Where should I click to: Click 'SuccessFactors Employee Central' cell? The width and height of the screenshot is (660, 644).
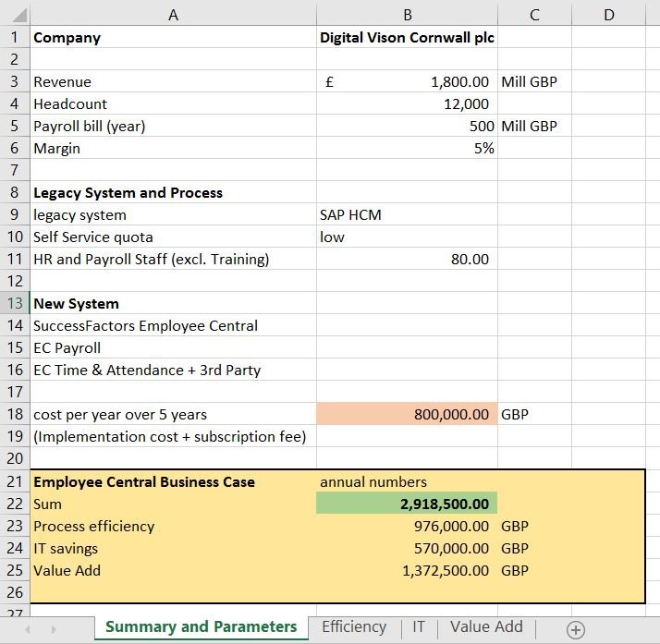[173, 325]
